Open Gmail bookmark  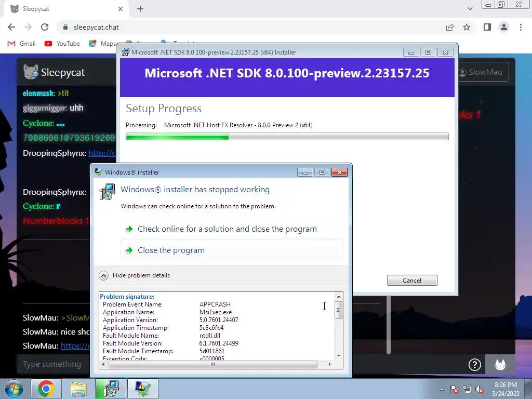pos(22,44)
